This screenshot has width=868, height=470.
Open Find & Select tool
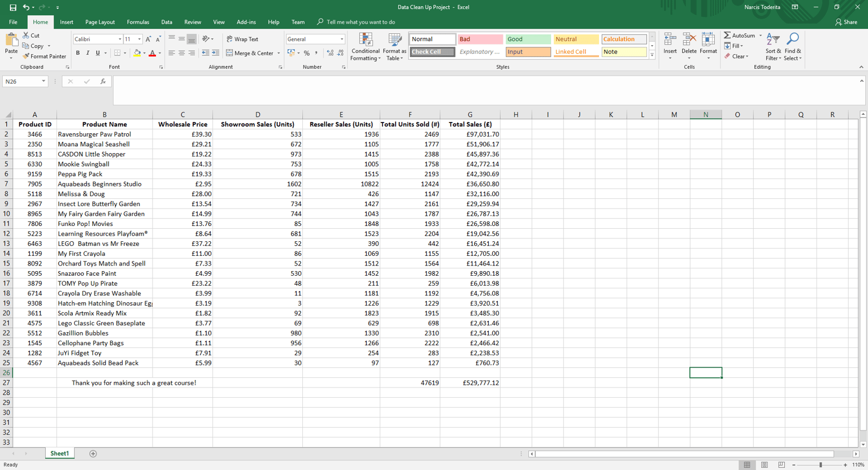(x=793, y=47)
